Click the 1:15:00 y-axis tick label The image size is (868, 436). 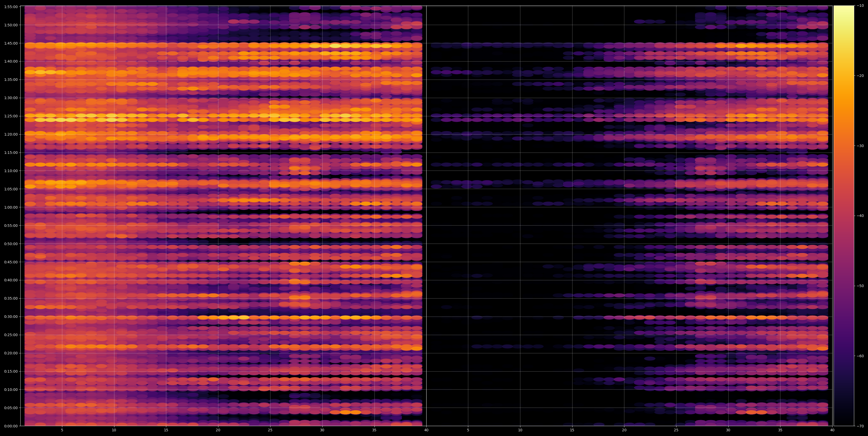11,152
